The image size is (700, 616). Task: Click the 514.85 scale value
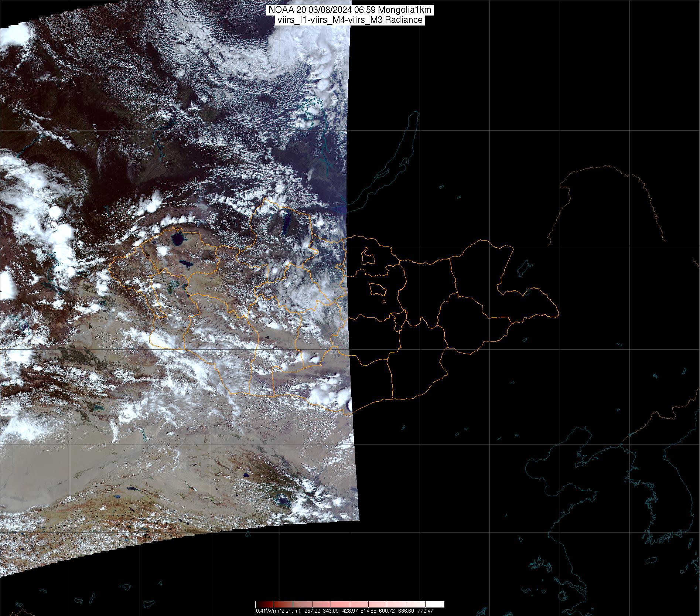pyautogui.click(x=368, y=611)
